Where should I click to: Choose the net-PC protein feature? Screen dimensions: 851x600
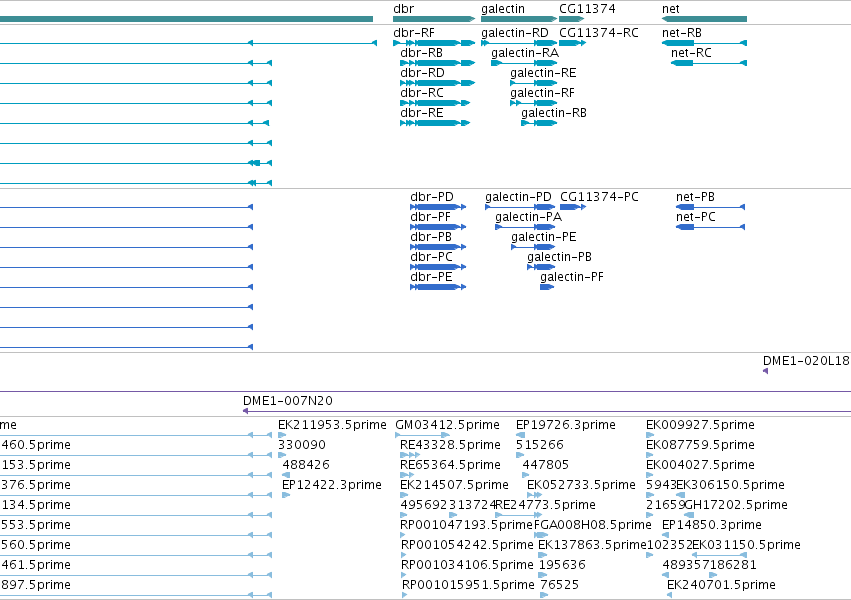pos(710,227)
